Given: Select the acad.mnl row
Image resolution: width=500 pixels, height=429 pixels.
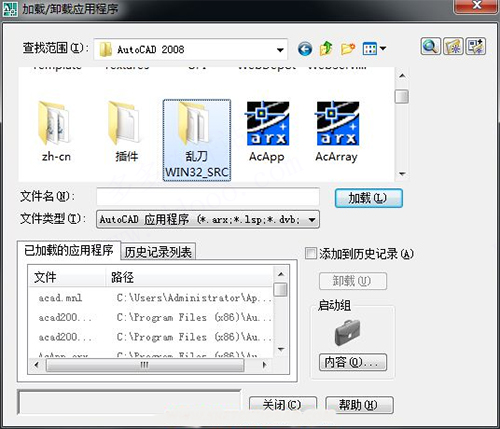Looking at the screenshot, I should coord(60,298).
